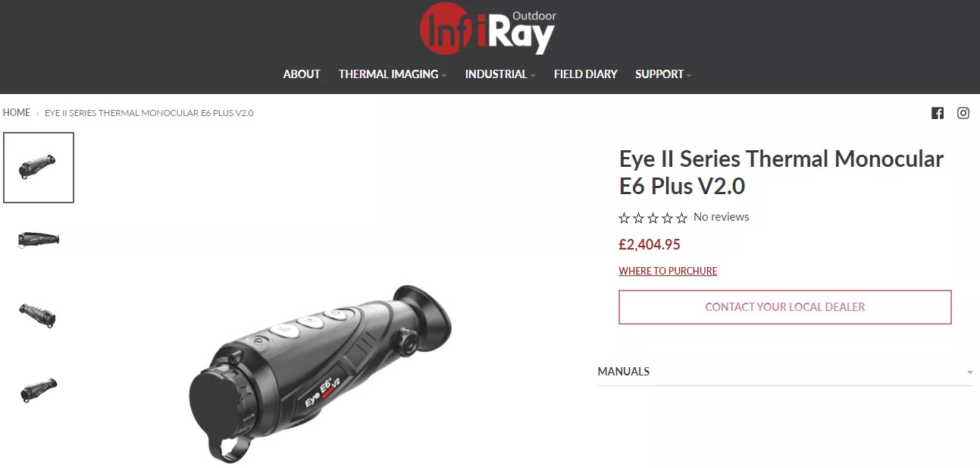Select the second side-view thumbnail
This screenshot has width=980, height=468.
click(x=39, y=240)
